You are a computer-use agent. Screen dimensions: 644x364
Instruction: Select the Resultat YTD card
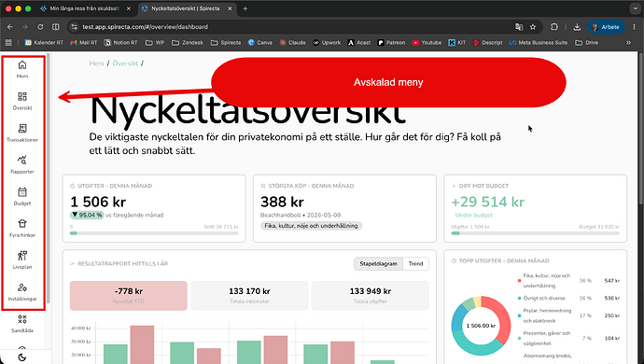click(x=129, y=295)
